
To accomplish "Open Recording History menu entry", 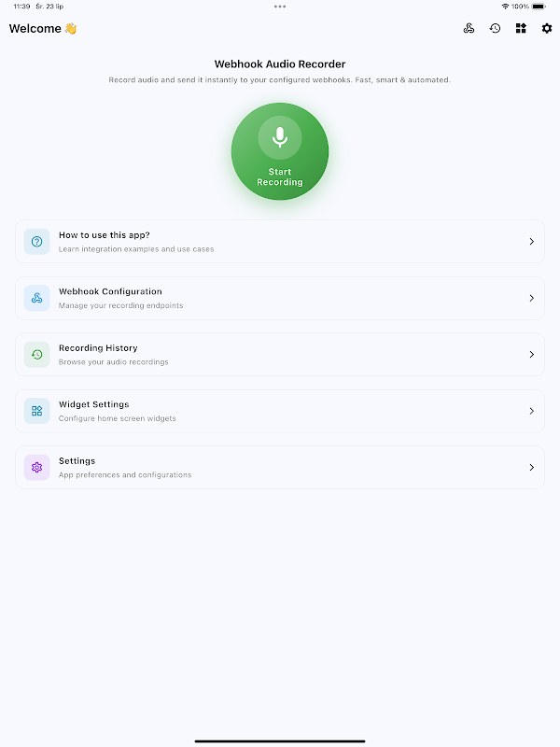I will 280,355.
